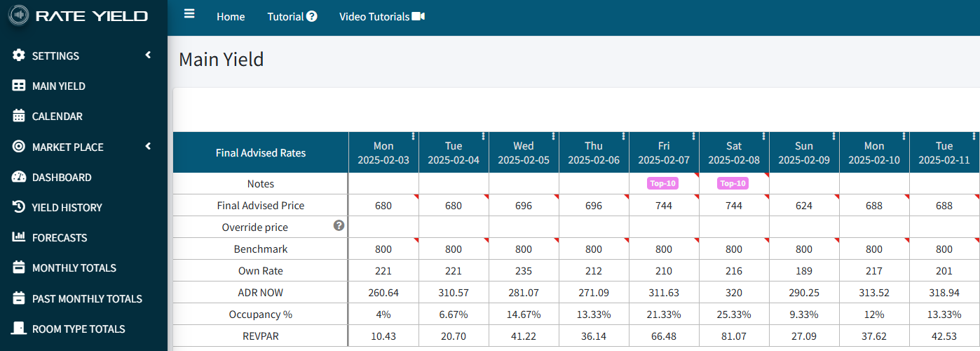980x351 pixels.
Task: Go to the Home menu item
Action: tap(231, 17)
